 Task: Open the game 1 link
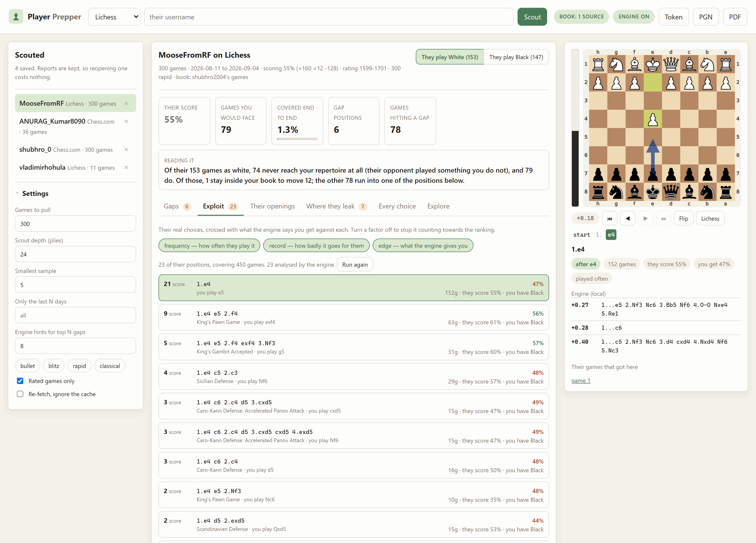[x=581, y=381]
